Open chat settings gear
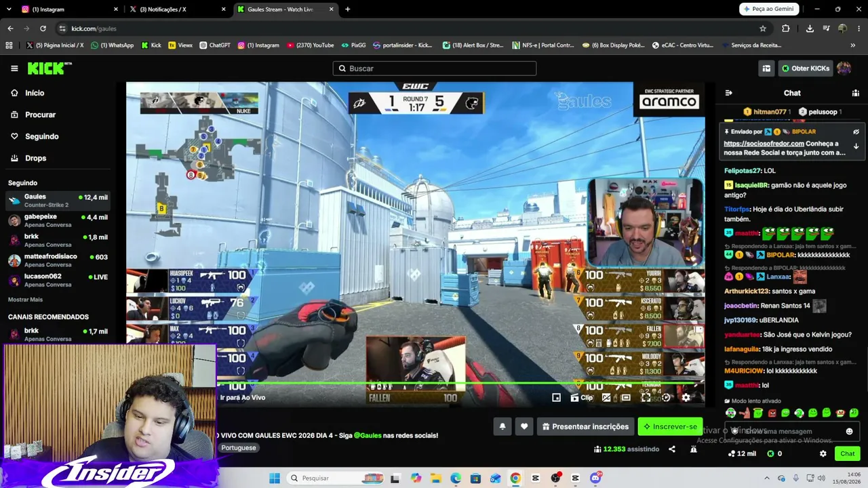 point(823,453)
